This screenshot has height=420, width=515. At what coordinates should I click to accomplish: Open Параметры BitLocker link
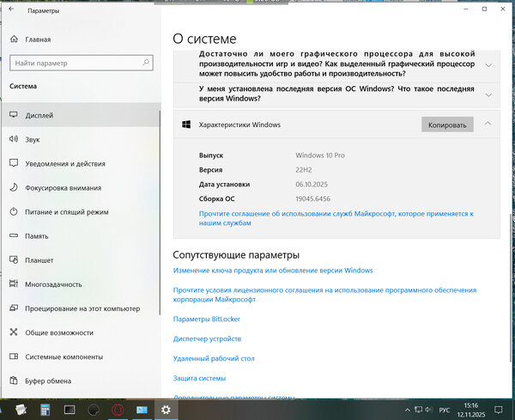(x=207, y=320)
